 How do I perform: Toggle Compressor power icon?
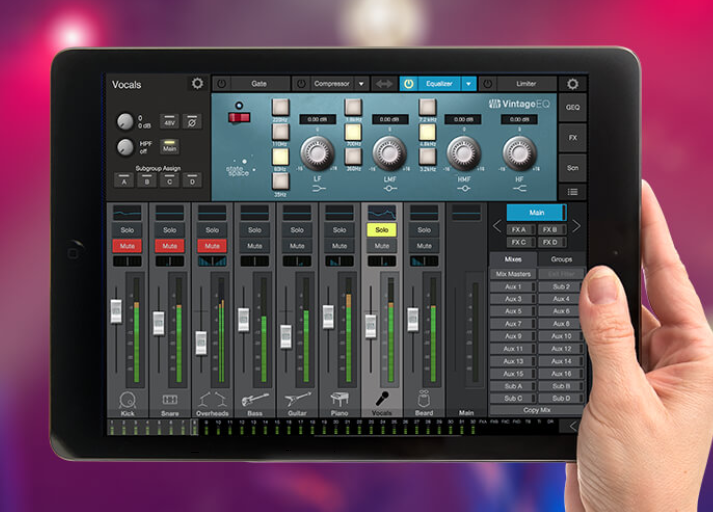(x=301, y=84)
